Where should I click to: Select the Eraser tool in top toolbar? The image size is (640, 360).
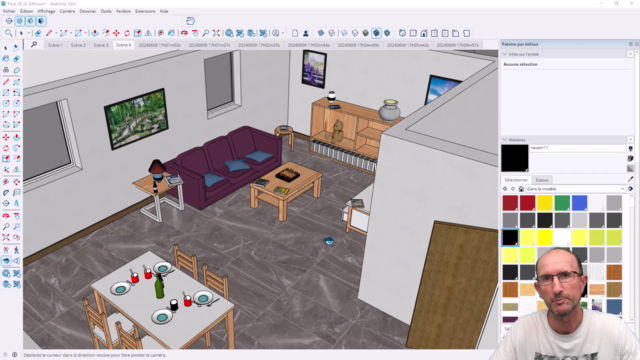point(38,33)
